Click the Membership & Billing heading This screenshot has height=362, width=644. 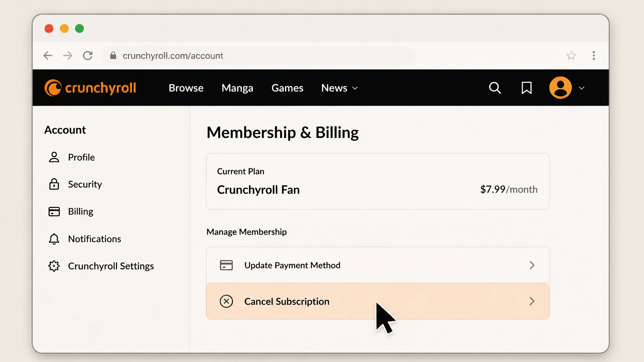(283, 133)
